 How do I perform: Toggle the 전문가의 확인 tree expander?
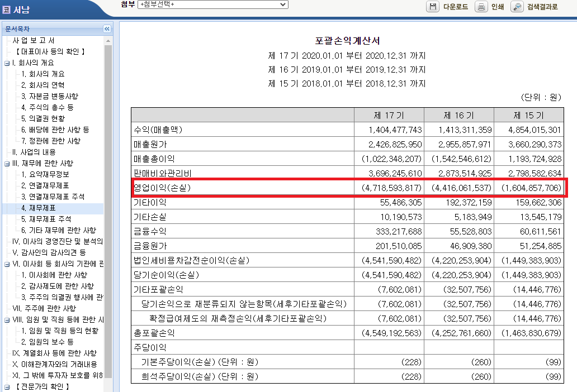pos(7,387)
